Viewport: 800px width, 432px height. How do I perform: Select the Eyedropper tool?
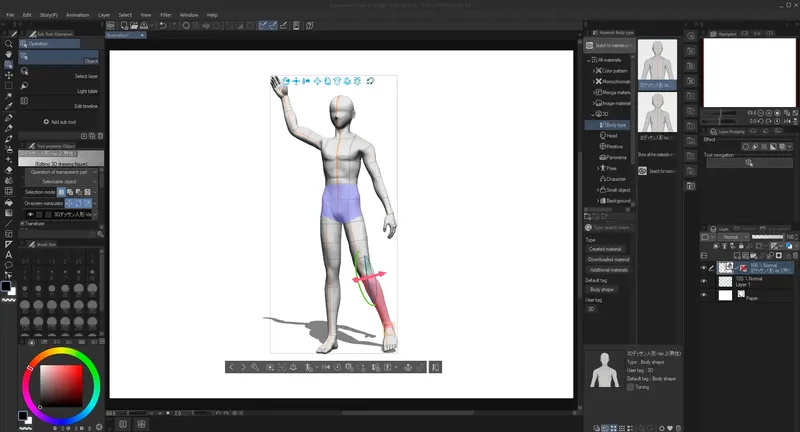pyautogui.click(x=8, y=106)
